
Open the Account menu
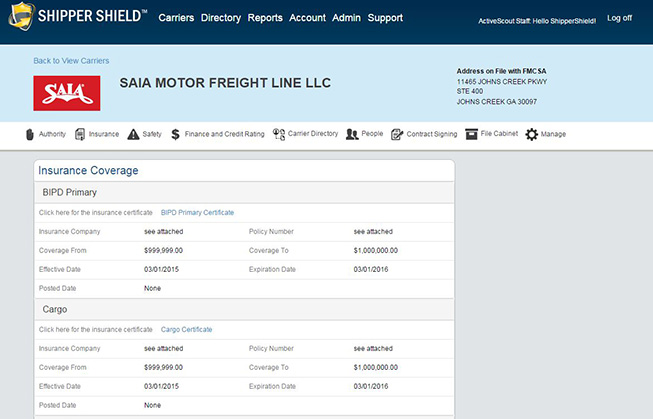[307, 18]
